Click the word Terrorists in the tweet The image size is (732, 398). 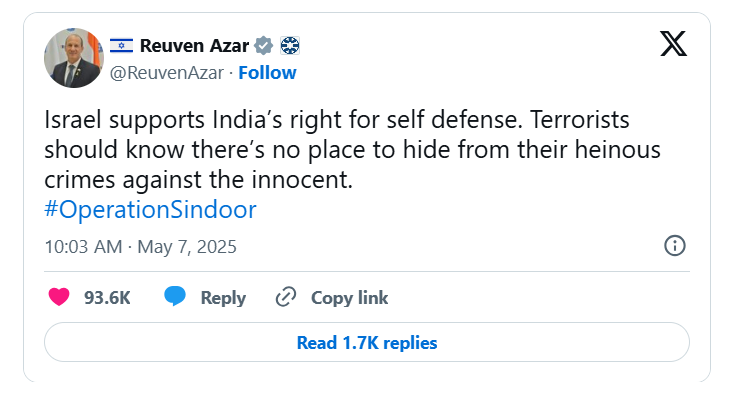pos(579,120)
